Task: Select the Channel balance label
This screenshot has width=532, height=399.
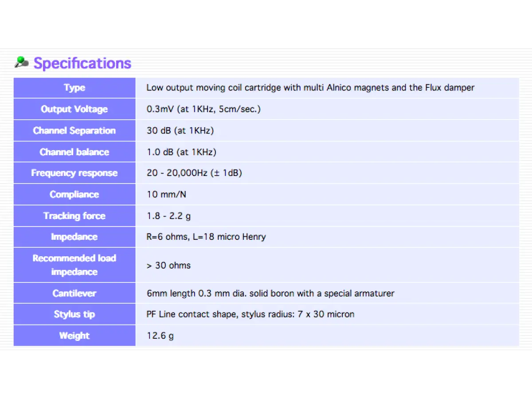Action: [x=74, y=152]
